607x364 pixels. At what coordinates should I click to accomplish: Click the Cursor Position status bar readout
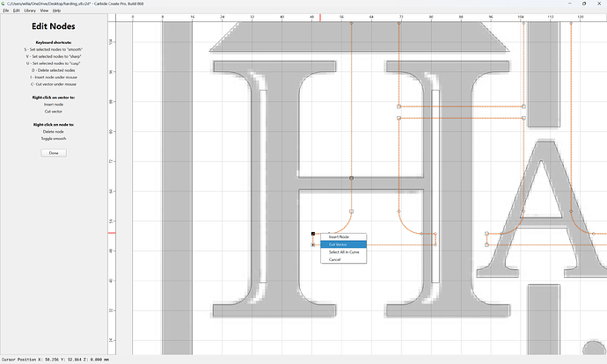pyautogui.click(x=55, y=360)
